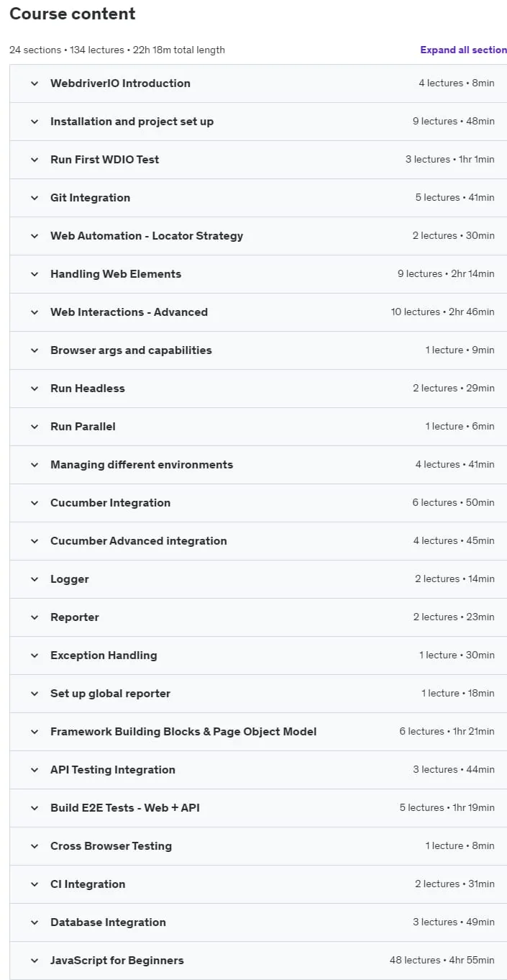Open the Web Automation - Locator Strategy title
This screenshot has width=507, height=980.
(x=147, y=236)
